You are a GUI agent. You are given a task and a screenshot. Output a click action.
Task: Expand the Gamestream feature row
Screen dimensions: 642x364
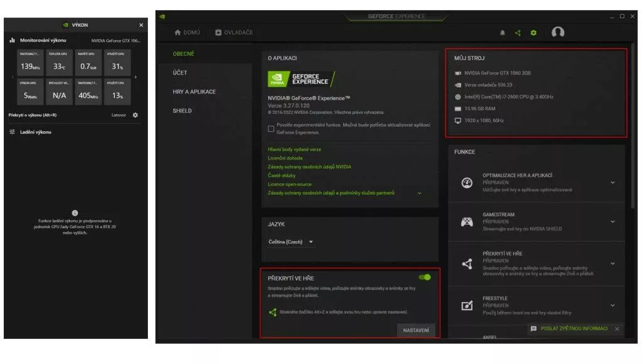[612, 222]
